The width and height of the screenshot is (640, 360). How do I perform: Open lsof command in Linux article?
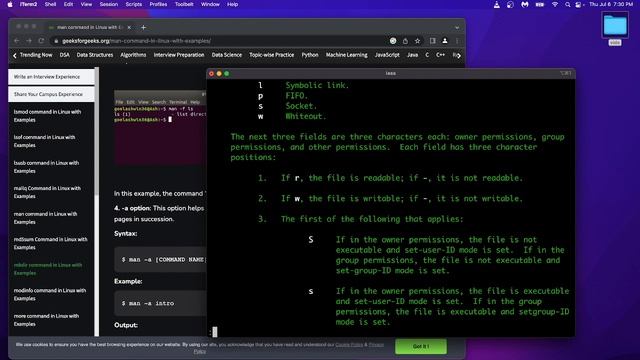coord(44,141)
